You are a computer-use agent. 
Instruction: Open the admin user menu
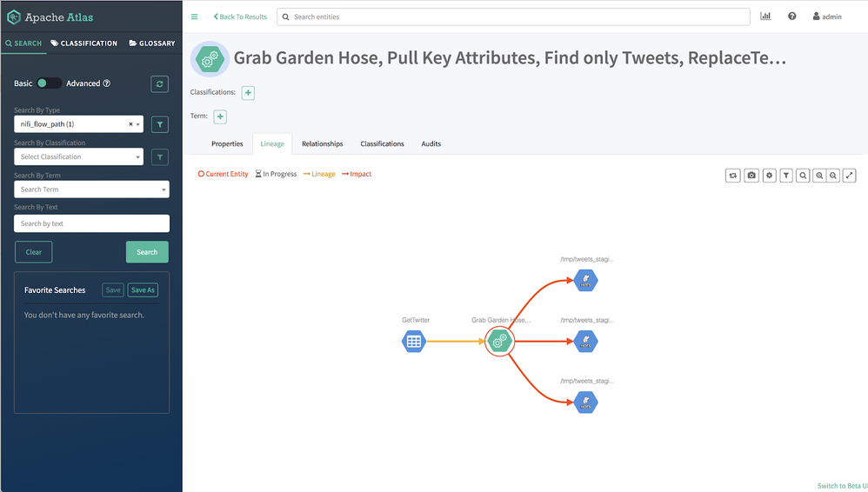(x=826, y=17)
